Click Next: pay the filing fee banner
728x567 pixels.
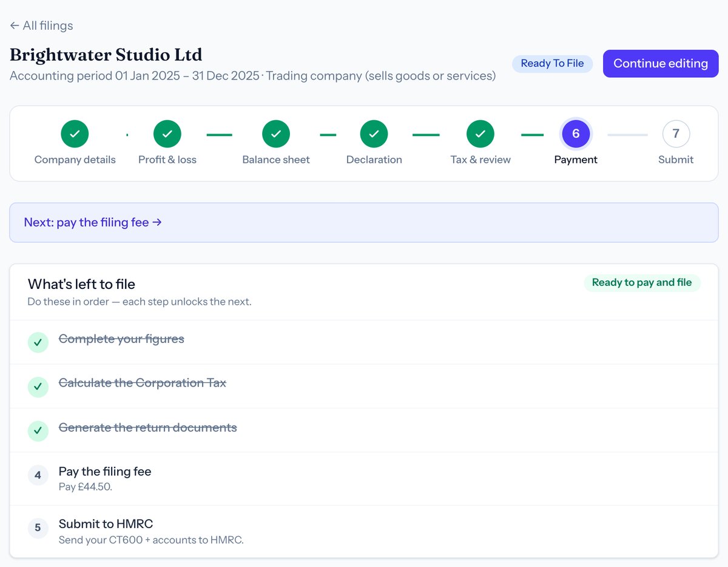(364, 223)
